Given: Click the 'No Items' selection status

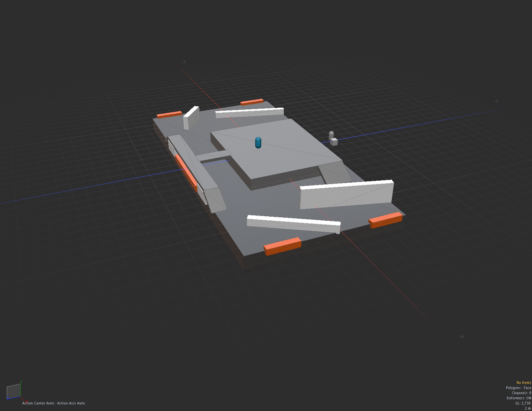Looking at the screenshot, I should tap(524, 383).
